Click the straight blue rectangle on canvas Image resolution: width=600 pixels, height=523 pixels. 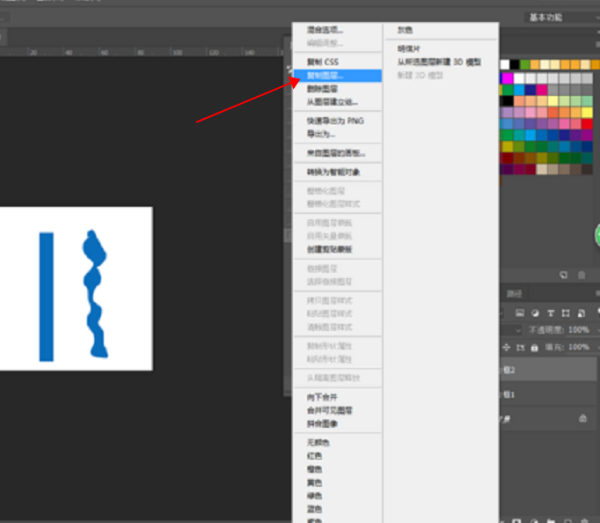46,297
